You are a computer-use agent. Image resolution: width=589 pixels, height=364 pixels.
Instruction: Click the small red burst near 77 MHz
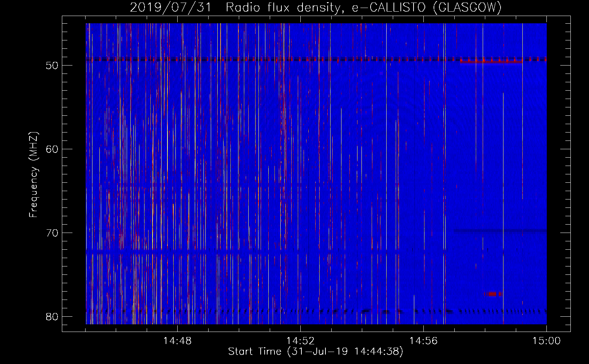(493, 294)
